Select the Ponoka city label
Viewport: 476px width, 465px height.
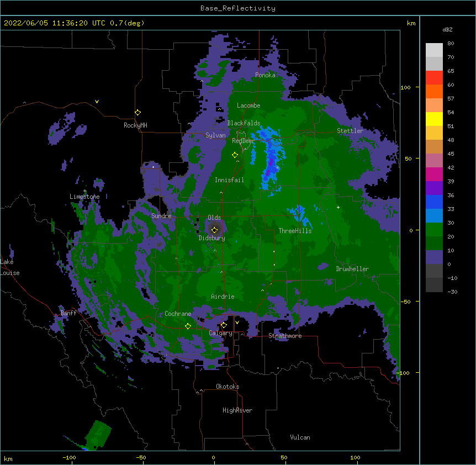(265, 75)
